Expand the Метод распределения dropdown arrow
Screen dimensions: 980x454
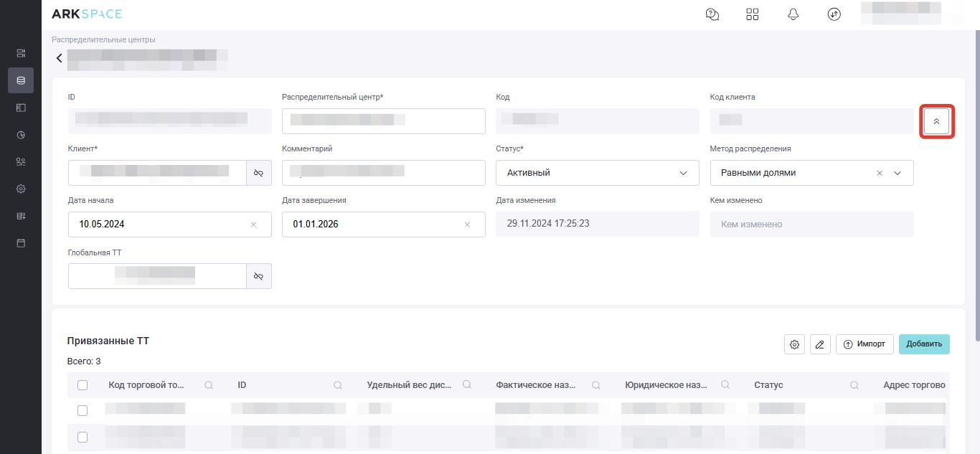[897, 173]
